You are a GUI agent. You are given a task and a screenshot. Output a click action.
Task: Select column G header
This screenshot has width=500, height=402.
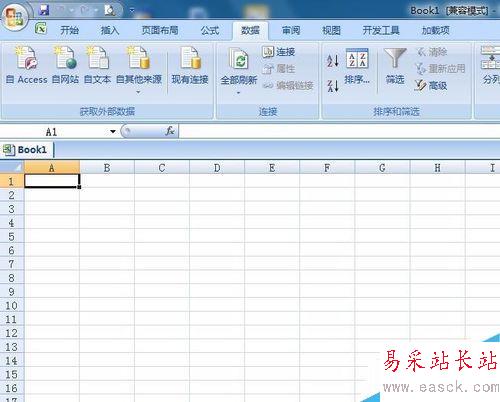coord(382,167)
